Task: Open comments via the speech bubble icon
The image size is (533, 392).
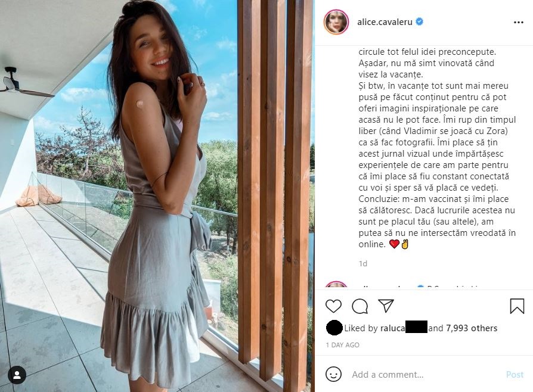Action: click(x=360, y=306)
